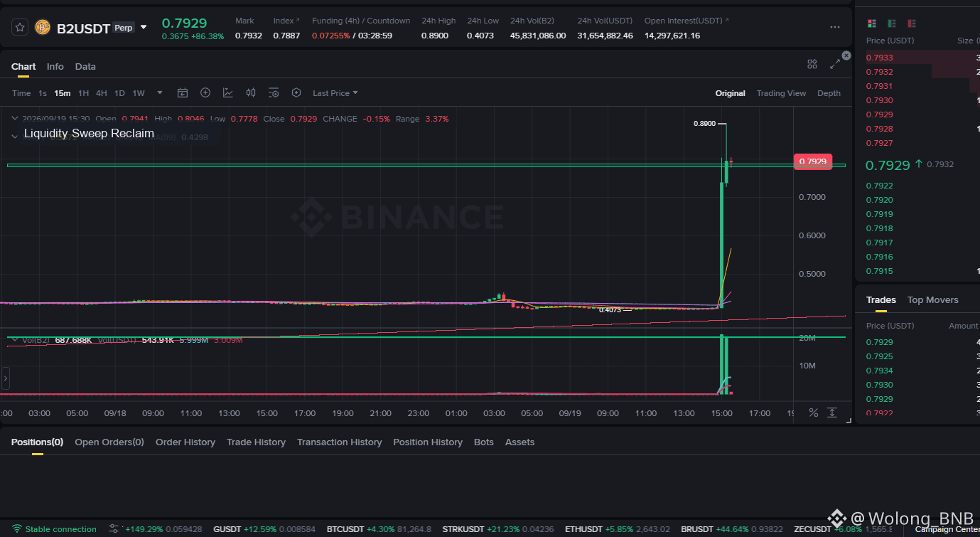Open technical indicators line chart icon
Screen dimensions: 980x537
pos(228,92)
